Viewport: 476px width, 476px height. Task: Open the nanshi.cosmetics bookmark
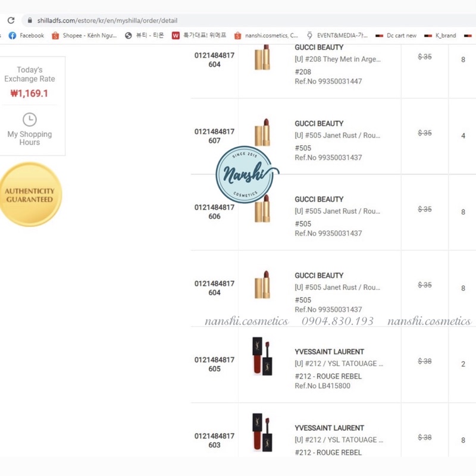[x=267, y=36]
